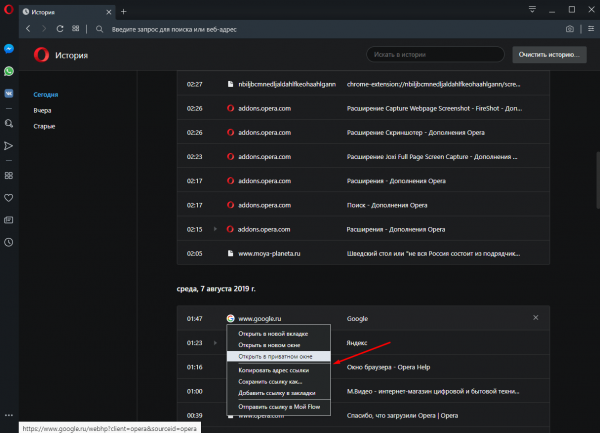Take snapshot with camera icon
Screen dimensions: 600x433
click(569, 29)
